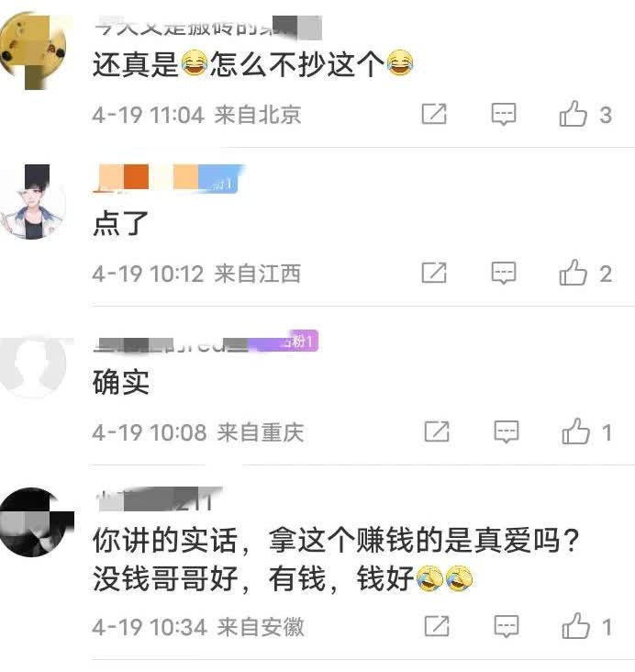Open the anime boy avatar profile

click(33, 202)
